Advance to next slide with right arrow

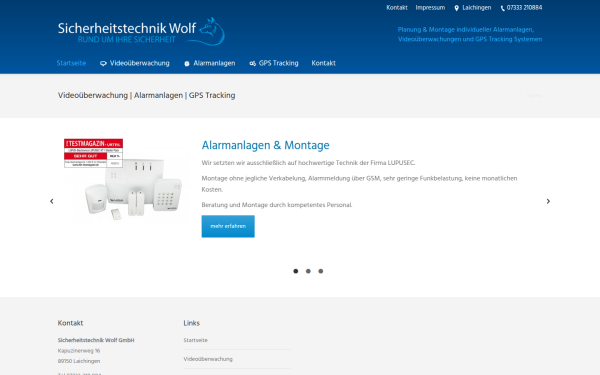coord(548,201)
